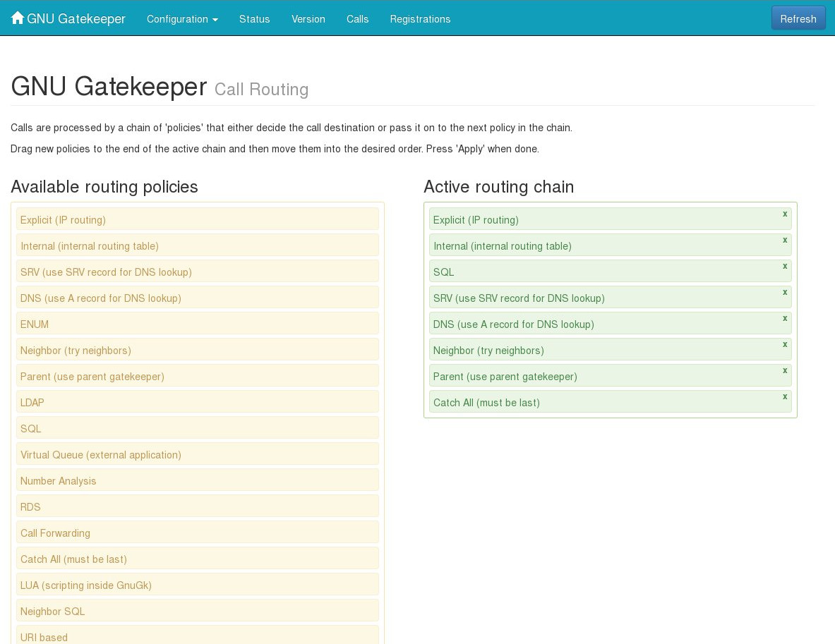This screenshot has height=644, width=835.
Task: Select Parent gatekeeper in available policies
Action: pyautogui.click(x=198, y=376)
